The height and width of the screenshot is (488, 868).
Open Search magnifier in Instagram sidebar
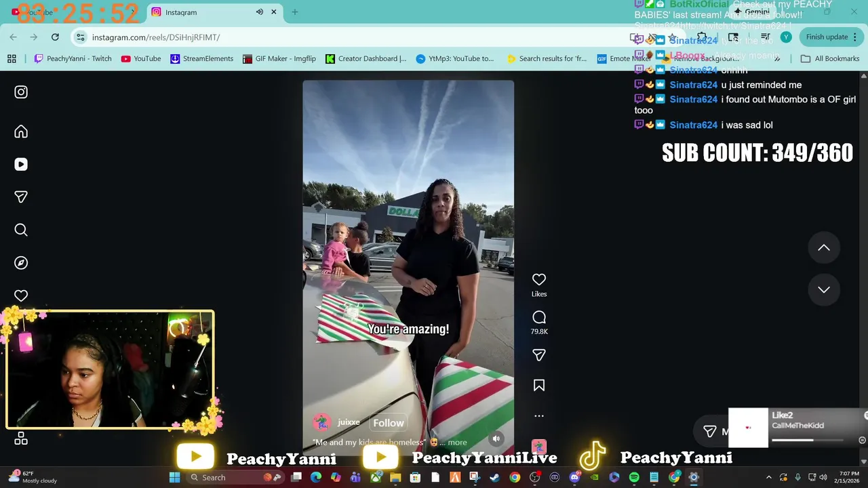[21, 230]
